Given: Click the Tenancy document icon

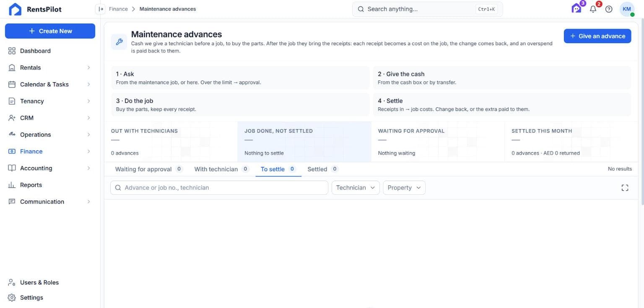Looking at the screenshot, I should pyautogui.click(x=12, y=101).
